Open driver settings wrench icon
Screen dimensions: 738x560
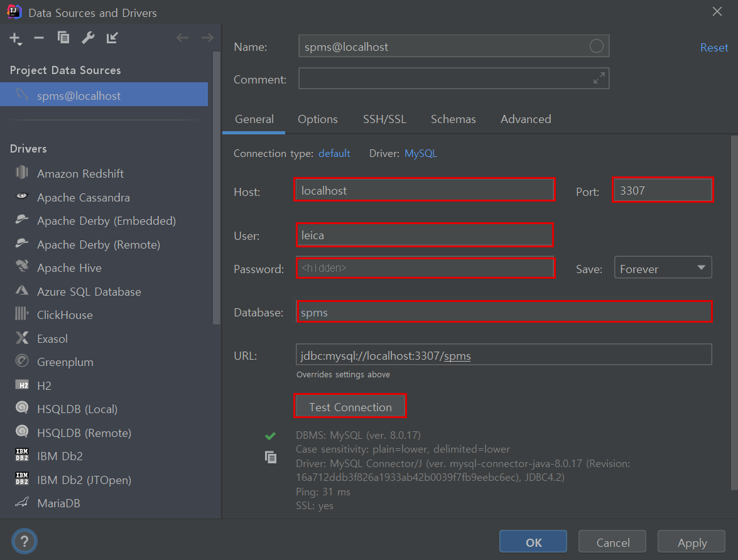pyautogui.click(x=88, y=38)
